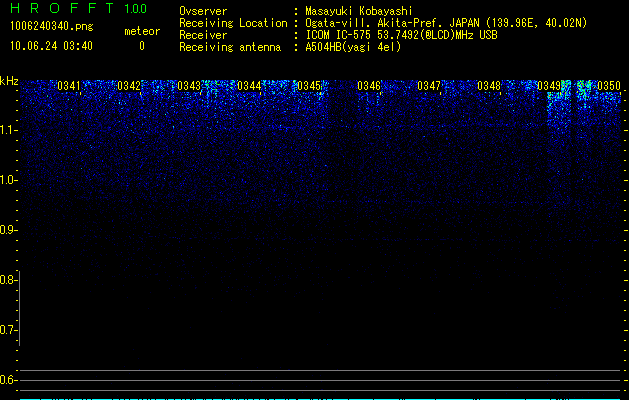Click the 0344 time marker
Screen dimensions: 629x400
click(249, 86)
